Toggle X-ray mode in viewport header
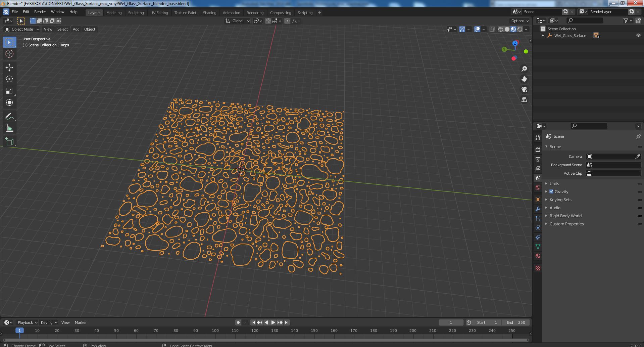Image resolution: width=644 pixels, height=347 pixels. click(x=492, y=29)
